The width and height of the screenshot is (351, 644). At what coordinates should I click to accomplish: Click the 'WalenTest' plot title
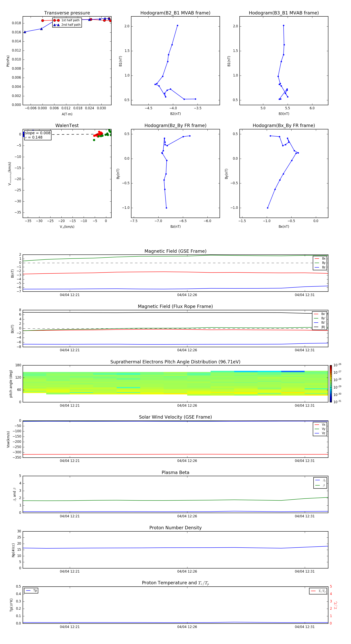(x=67, y=125)
